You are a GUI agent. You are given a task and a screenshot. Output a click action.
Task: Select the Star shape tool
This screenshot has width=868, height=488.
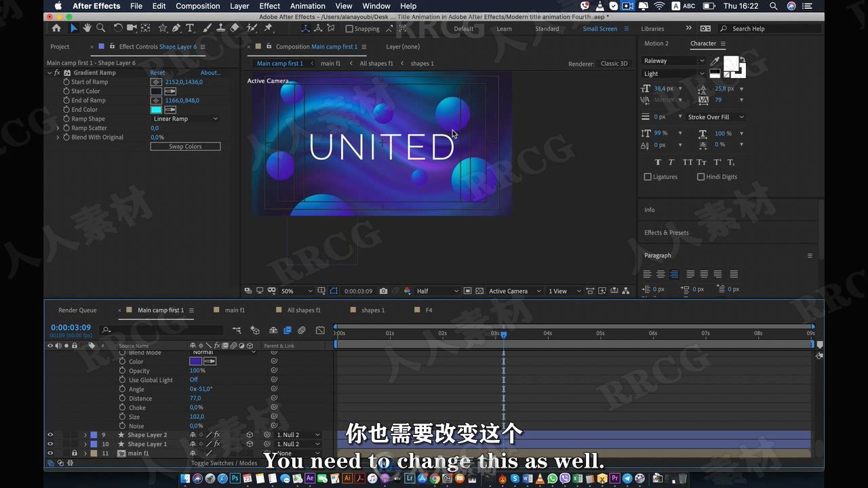pos(163,28)
